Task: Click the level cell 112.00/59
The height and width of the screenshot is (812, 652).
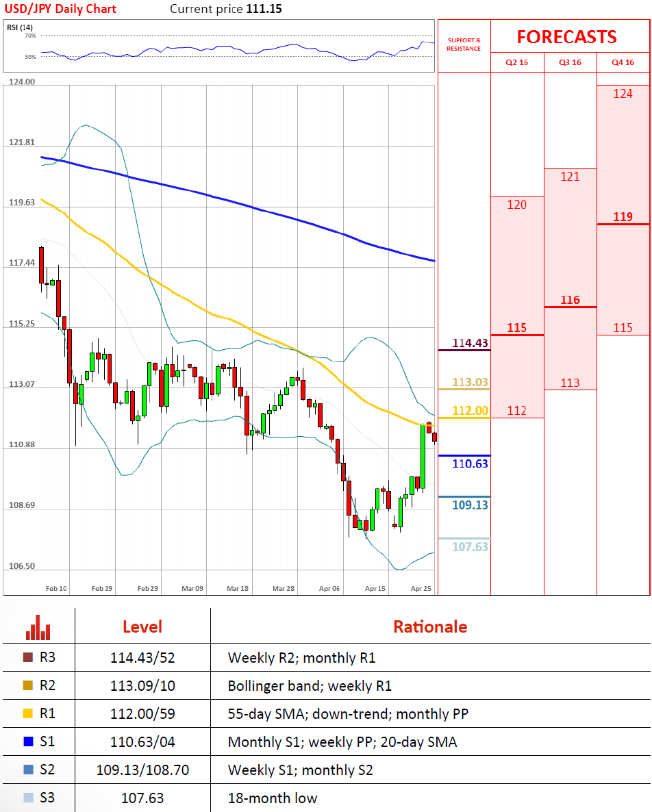Action: click(x=142, y=713)
